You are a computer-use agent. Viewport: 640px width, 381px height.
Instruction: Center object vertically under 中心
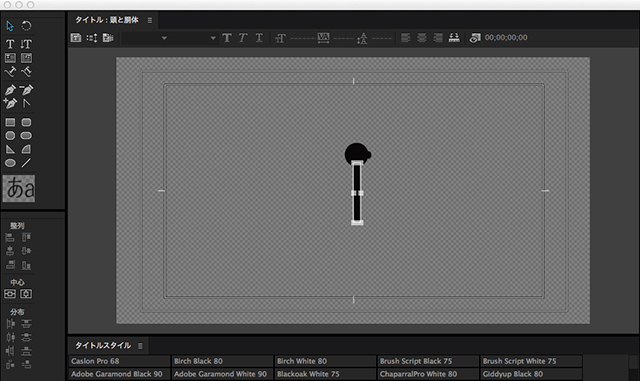[x=10, y=294]
